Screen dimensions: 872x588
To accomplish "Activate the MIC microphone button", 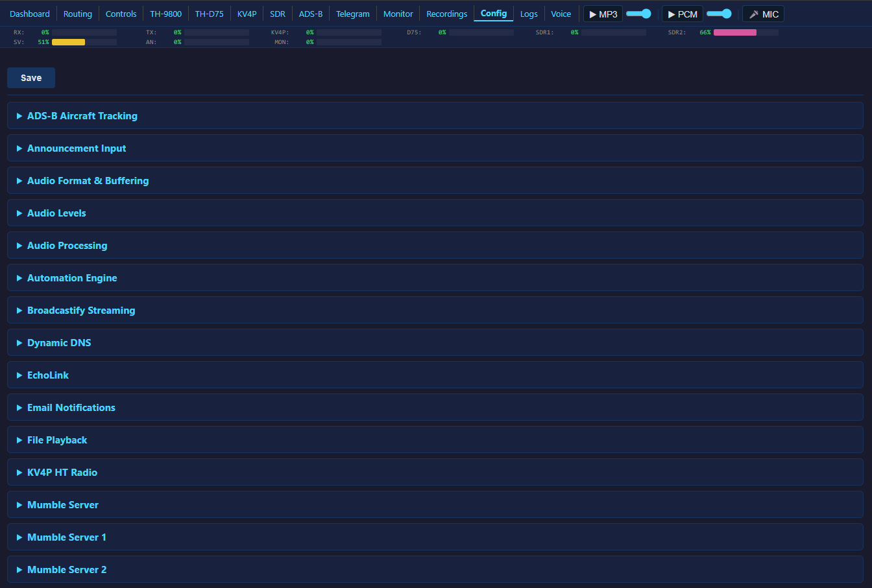I will pos(763,14).
